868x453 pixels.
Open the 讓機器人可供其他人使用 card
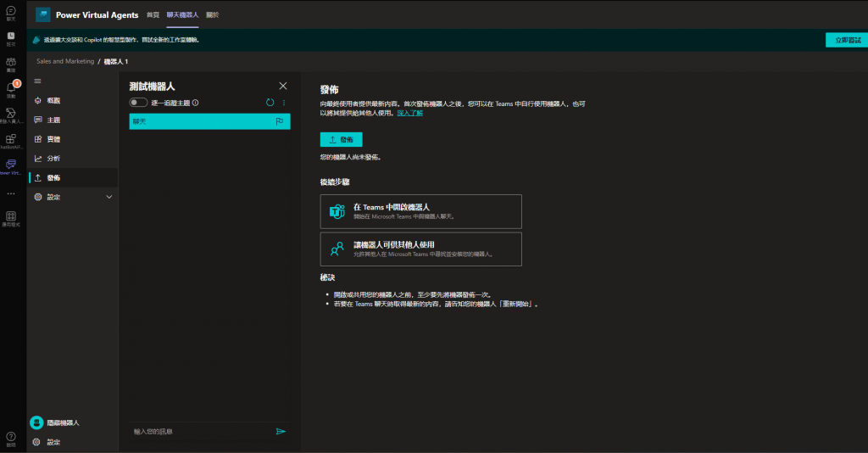coord(420,249)
